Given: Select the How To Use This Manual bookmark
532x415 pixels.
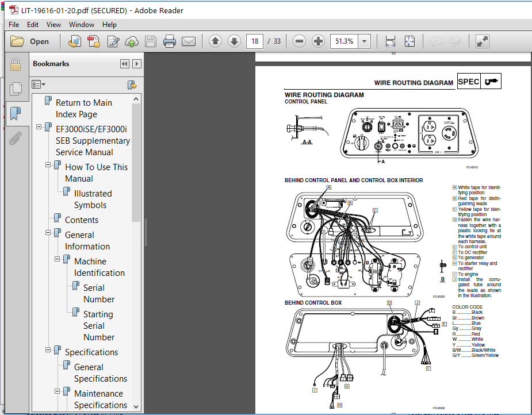Looking at the screenshot, I should point(97,173).
